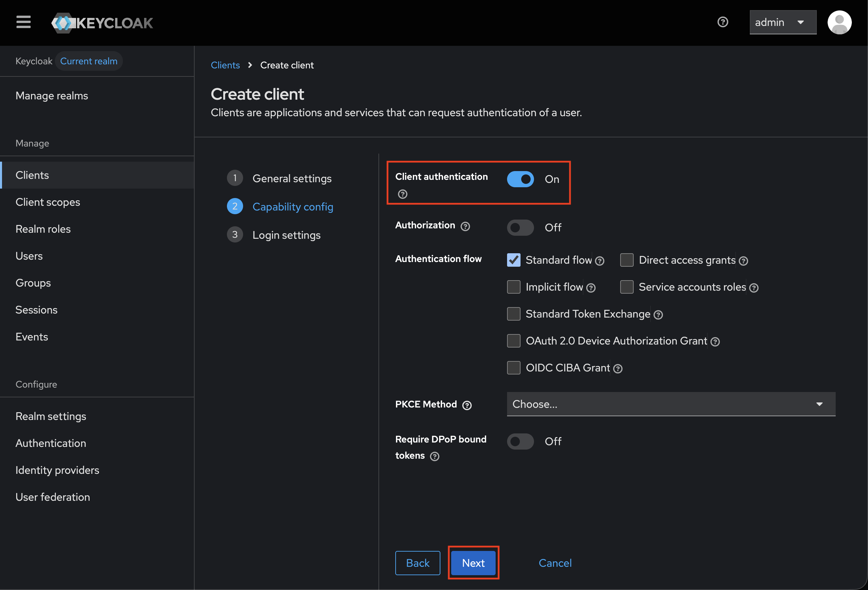The image size is (868, 590).
Task: Click the Client authentication help icon
Action: click(402, 194)
